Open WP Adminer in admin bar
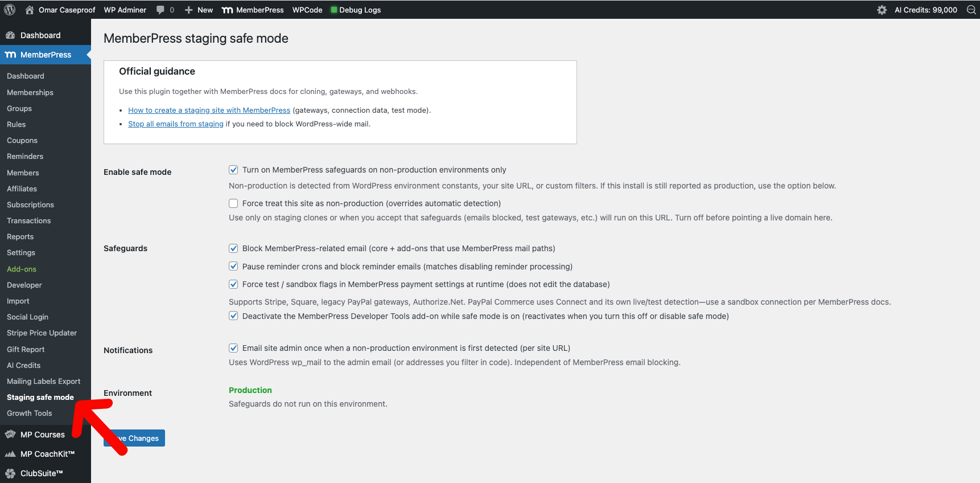The width and height of the screenshot is (980, 483). coord(125,10)
